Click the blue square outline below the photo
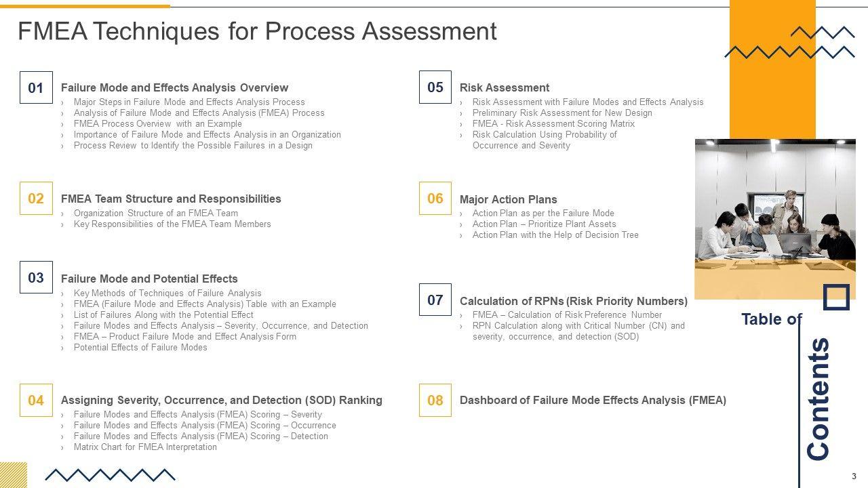This screenshot has height=488, width=868. point(836,298)
